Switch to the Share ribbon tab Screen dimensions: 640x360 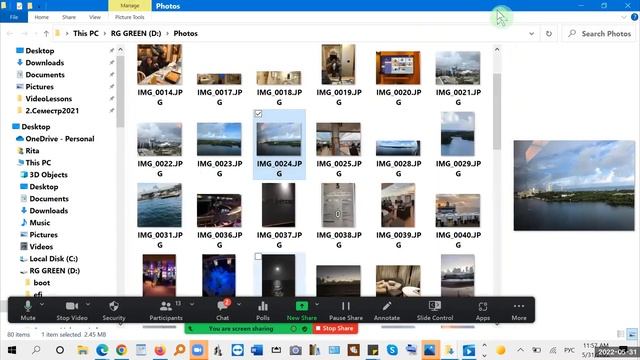coord(69,17)
